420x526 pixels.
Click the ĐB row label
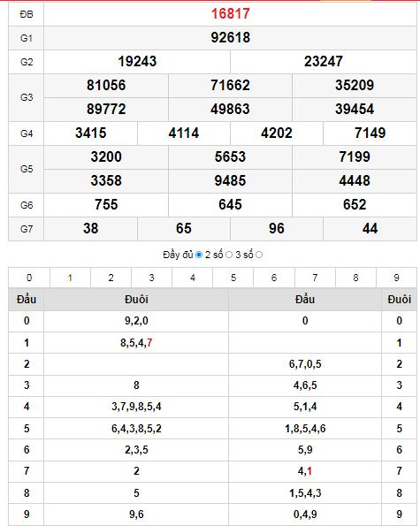point(27,14)
